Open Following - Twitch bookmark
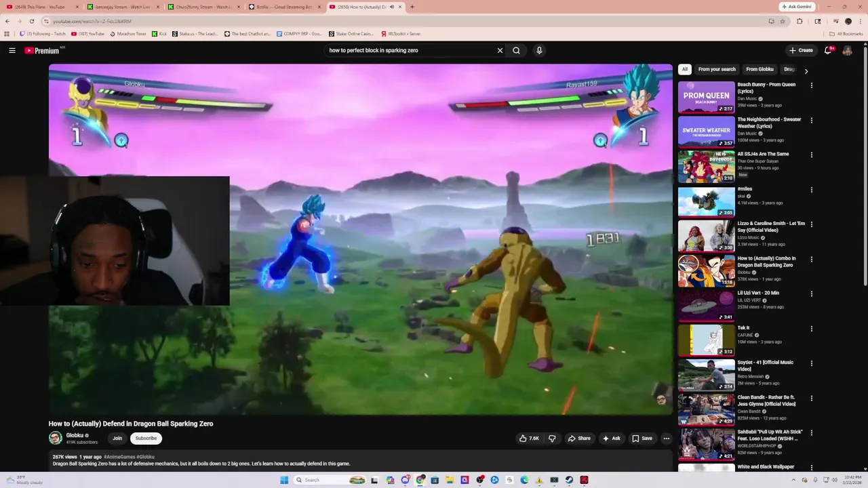 click(x=43, y=33)
